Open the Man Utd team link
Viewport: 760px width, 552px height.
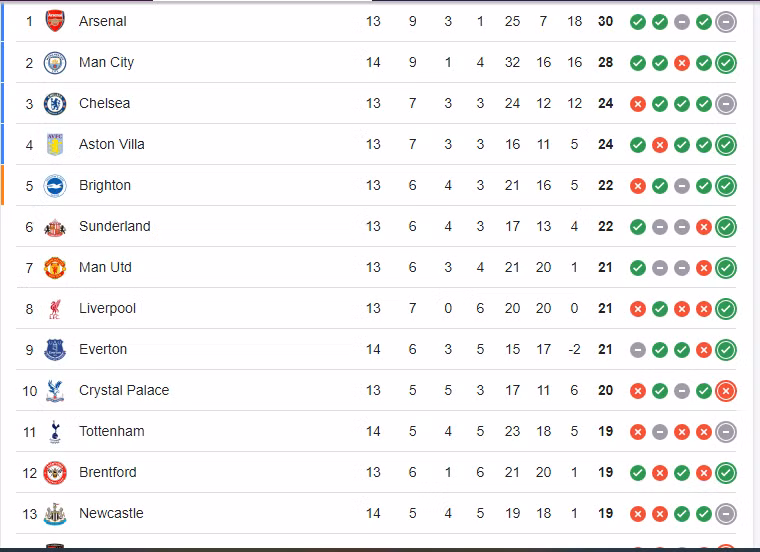pyautogui.click(x=105, y=267)
